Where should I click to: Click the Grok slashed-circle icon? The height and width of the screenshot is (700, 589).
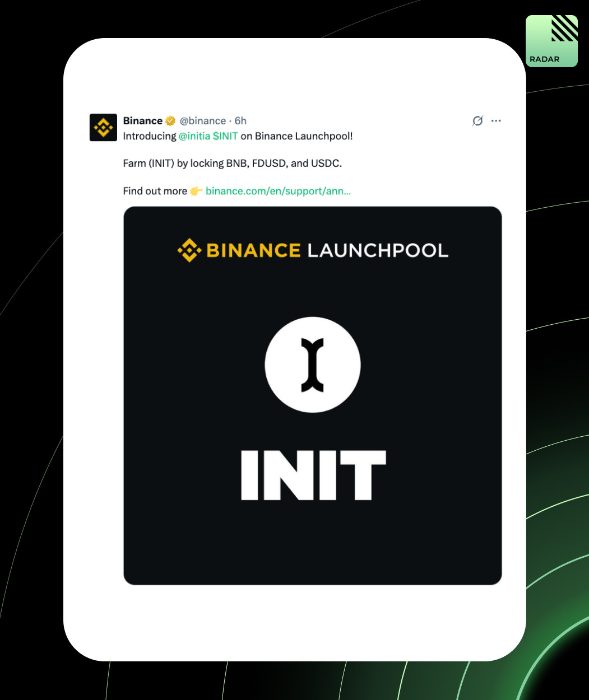477,120
